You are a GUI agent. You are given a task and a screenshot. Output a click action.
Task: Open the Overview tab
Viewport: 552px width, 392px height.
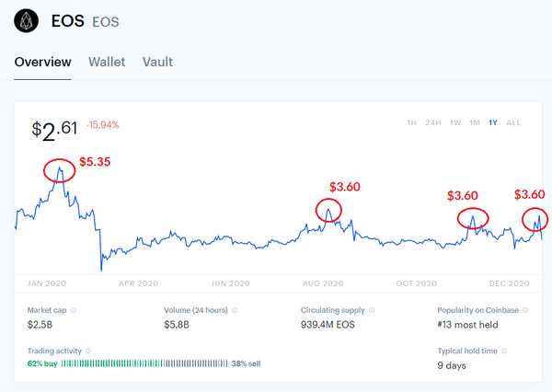(x=43, y=63)
